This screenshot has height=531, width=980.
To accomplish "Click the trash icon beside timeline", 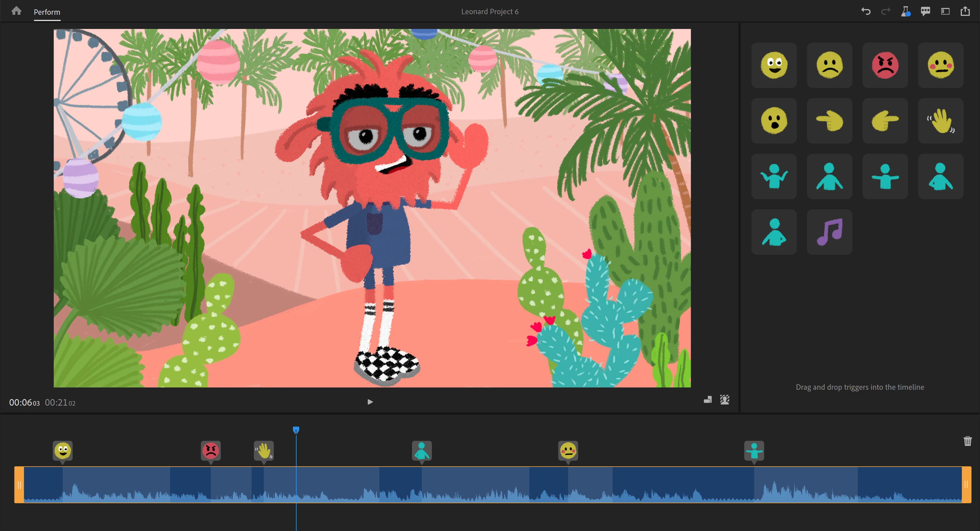I will pyautogui.click(x=968, y=441).
